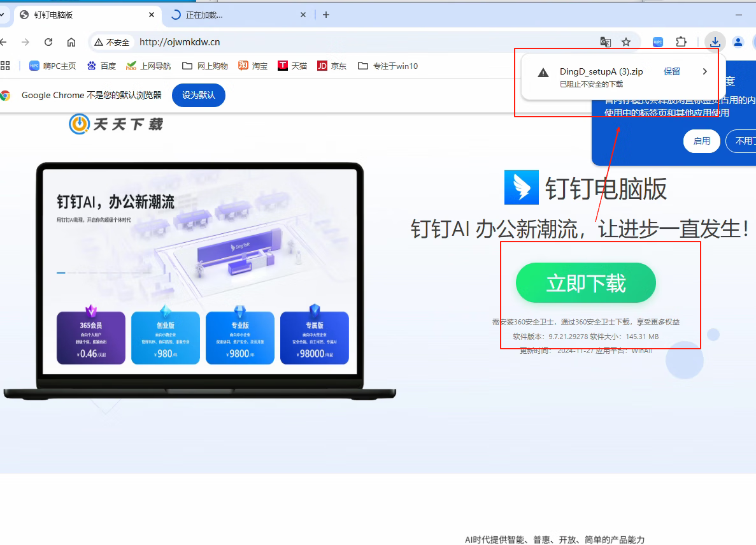756x545 pixels.
Task: Close the 钉钉电脑版 tab
Action: click(152, 15)
